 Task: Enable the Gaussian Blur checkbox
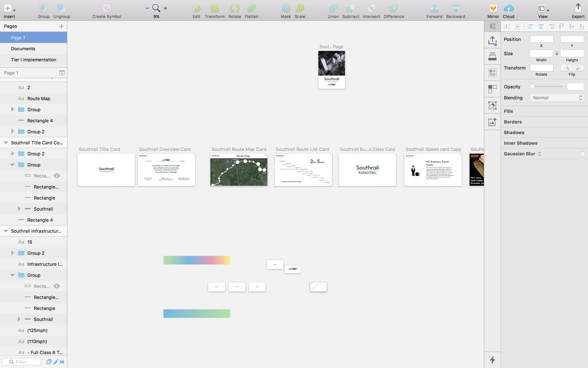tap(582, 154)
